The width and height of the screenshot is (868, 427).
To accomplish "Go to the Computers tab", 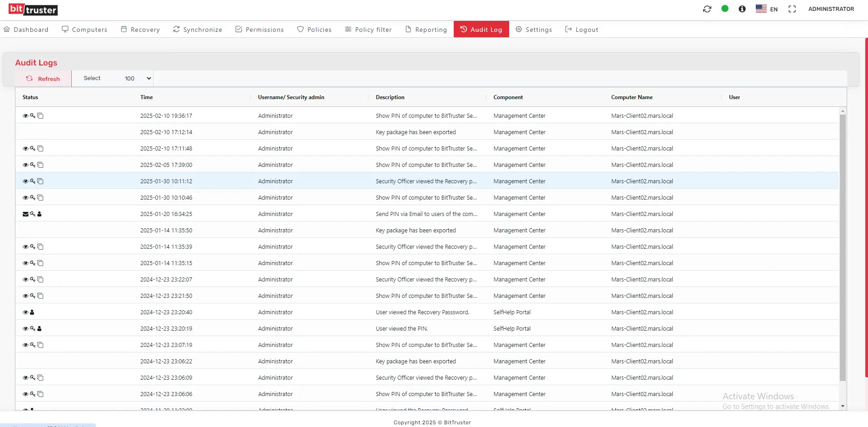I will [x=84, y=29].
